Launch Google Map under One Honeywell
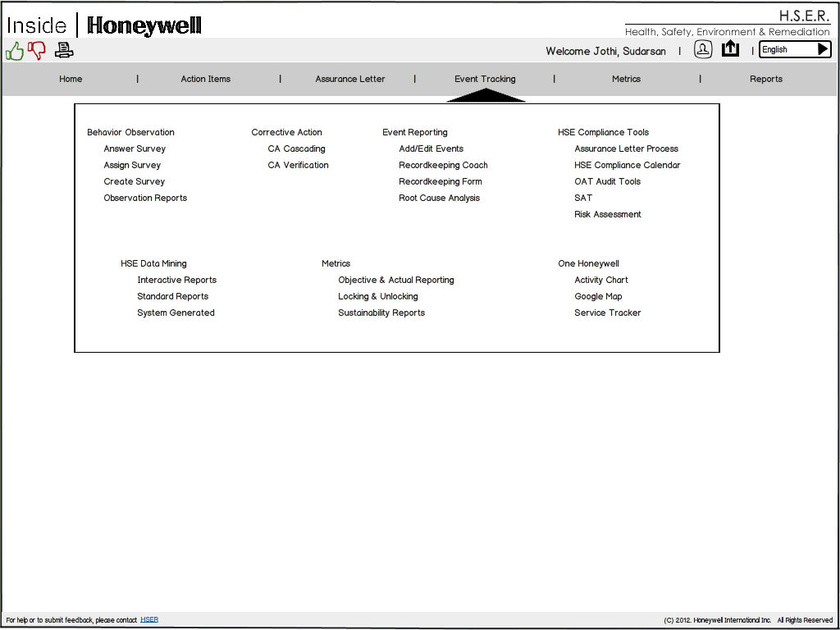Viewport: 840px width, 630px height. click(598, 296)
